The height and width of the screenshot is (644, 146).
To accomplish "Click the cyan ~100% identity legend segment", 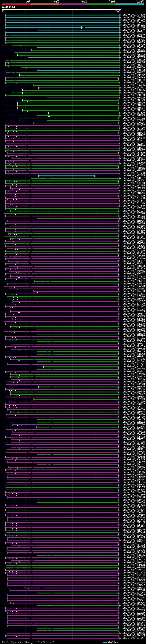I will [x=130, y=4].
